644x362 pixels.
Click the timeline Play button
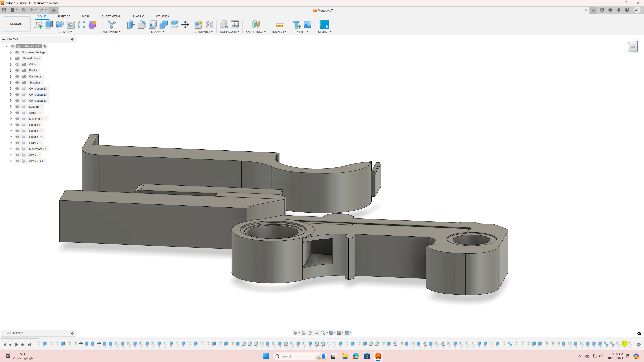point(17,345)
